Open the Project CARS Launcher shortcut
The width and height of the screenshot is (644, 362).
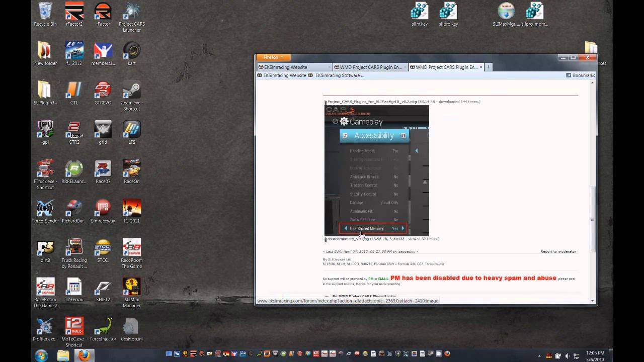click(132, 17)
